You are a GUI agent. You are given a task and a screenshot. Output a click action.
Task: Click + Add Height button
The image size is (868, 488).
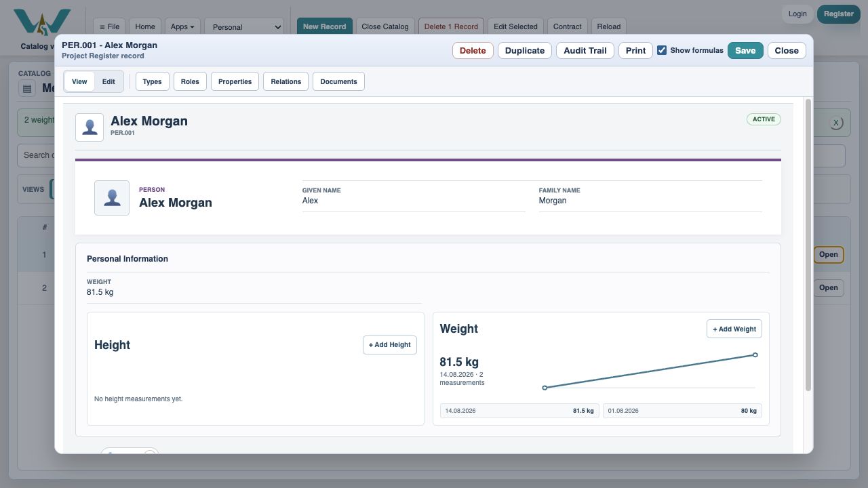[390, 344]
